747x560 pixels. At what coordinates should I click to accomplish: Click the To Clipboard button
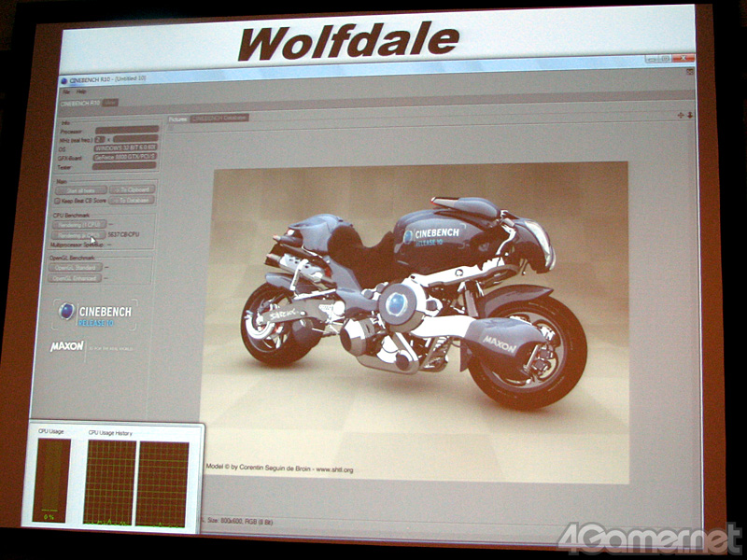pyautogui.click(x=132, y=189)
